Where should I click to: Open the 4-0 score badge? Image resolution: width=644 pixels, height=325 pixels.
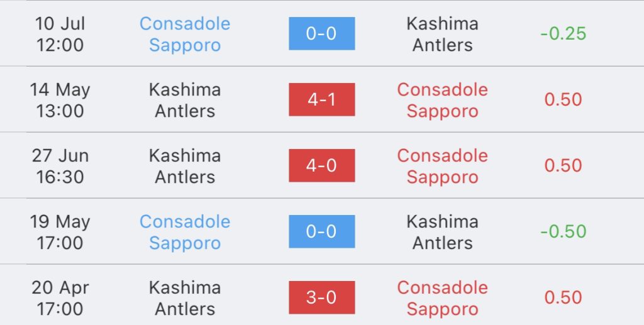[321, 166]
